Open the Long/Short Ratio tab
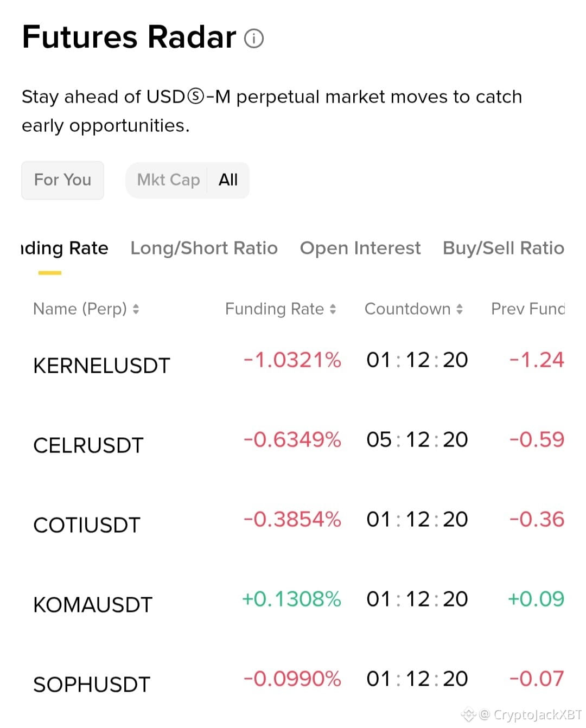The height and width of the screenshot is (728, 586). [x=204, y=248]
